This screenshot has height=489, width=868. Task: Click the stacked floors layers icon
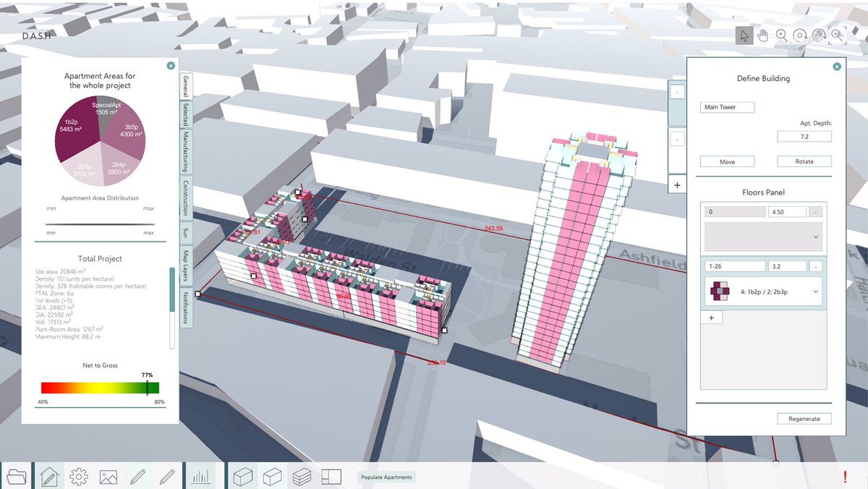coord(302,477)
